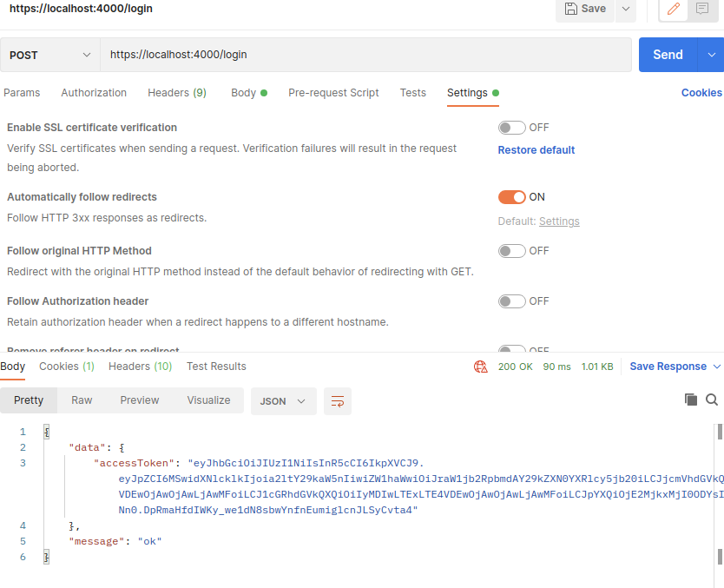Click the 1.01 KB response size
Viewport: 724px width, 588px height.
[597, 367]
